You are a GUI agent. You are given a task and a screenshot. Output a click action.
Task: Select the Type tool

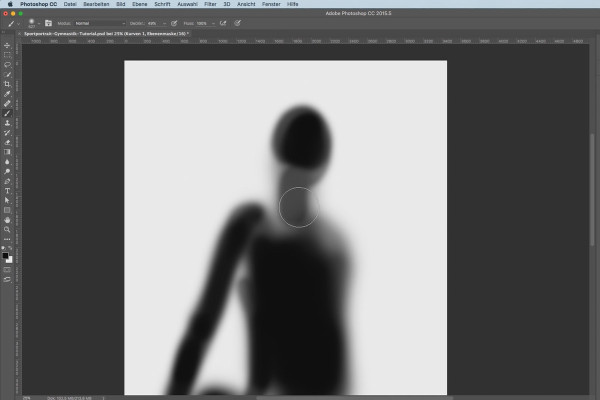[x=7, y=191]
